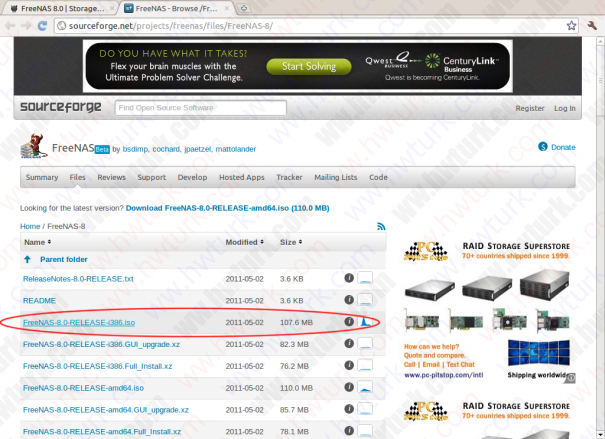Show info for FreeNAS-8.0-RELEASE-i386.iso
The width and height of the screenshot is (605, 439).
pyautogui.click(x=349, y=321)
